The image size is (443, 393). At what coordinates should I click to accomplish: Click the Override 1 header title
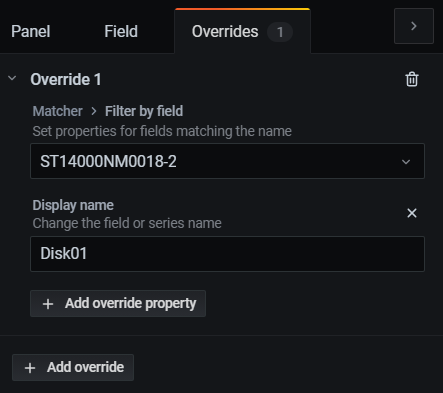click(66, 79)
